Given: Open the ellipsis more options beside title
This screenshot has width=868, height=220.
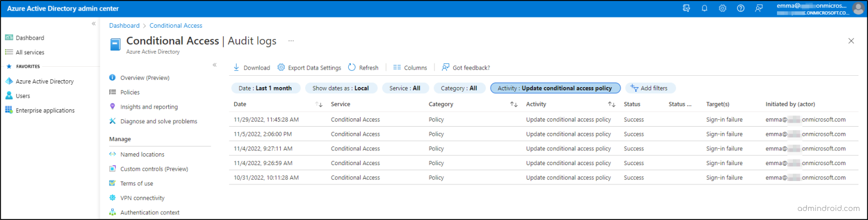Looking at the screenshot, I should (291, 41).
